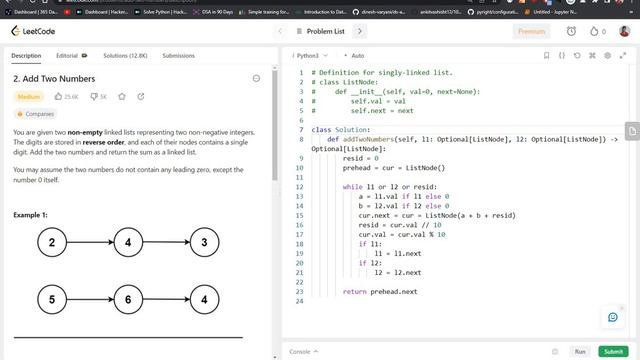
Task: Open the user profile avatar
Action: point(624,31)
